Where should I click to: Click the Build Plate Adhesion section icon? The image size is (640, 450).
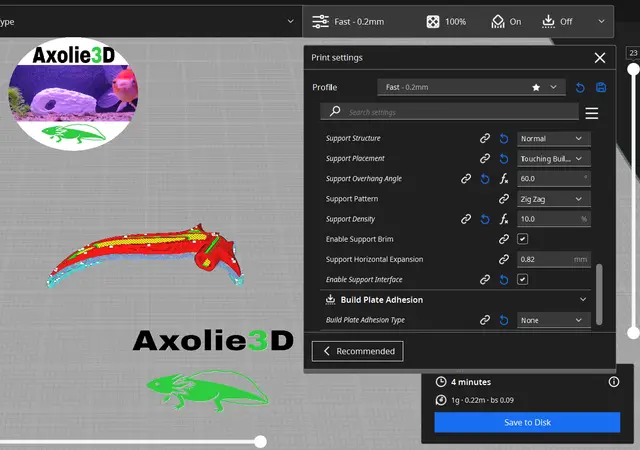[330, 299]
